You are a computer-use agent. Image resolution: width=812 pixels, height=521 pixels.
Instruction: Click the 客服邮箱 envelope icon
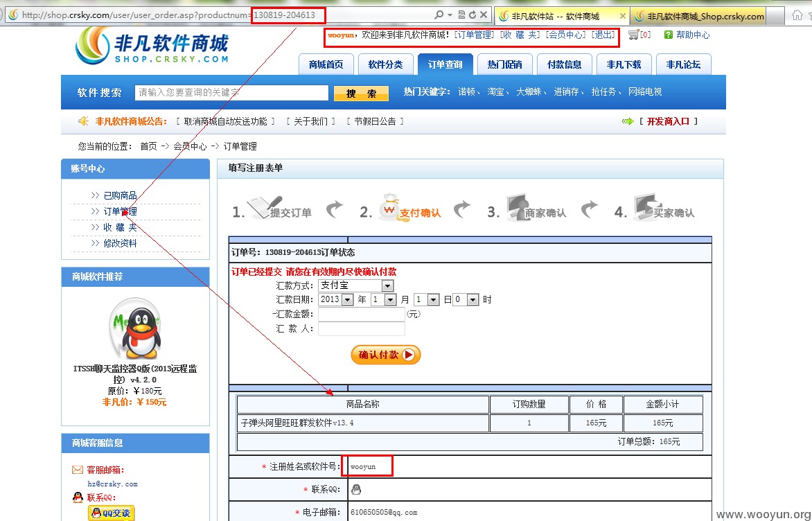(x=77, y=470)
